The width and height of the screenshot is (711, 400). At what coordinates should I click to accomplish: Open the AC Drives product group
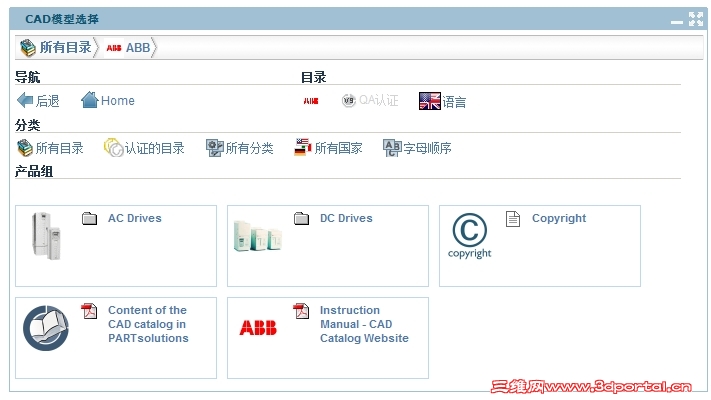click(135, 218)
